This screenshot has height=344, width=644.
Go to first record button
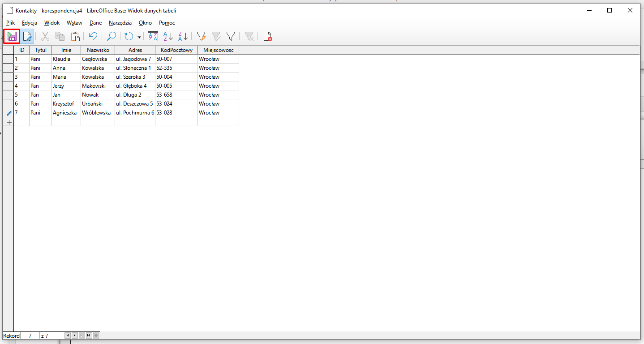(x=68, y=336)
